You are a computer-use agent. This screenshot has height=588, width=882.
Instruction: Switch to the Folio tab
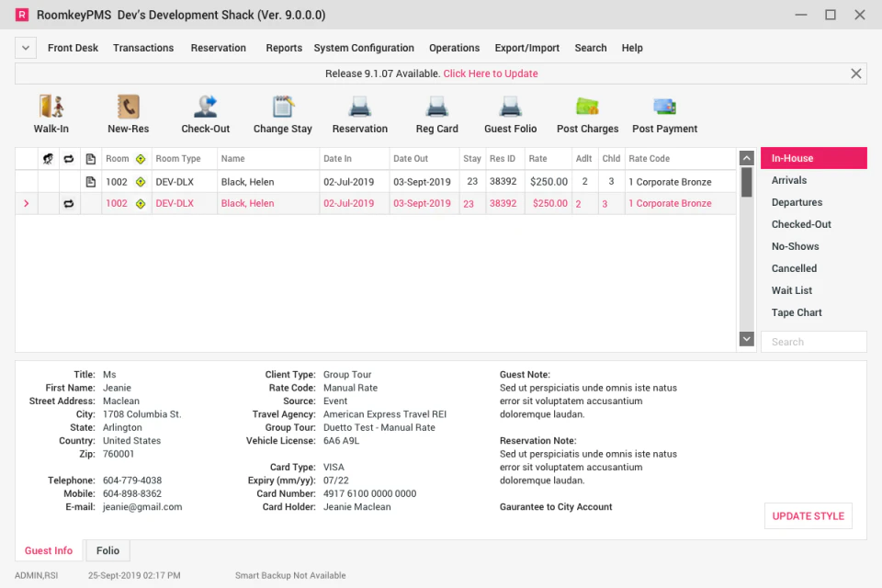[x=107, y=549]
